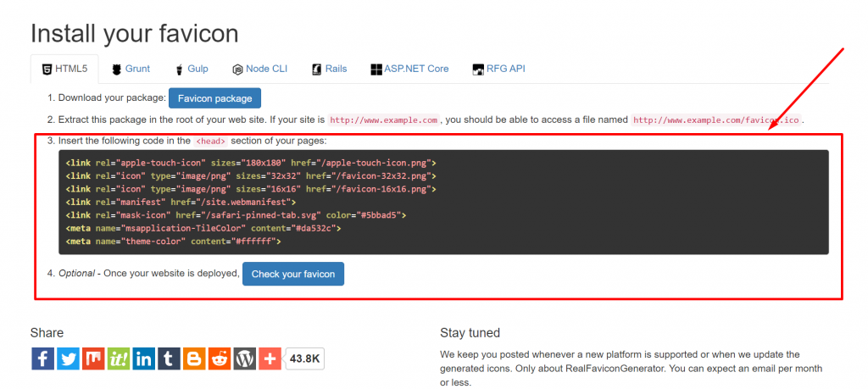Image resolution: width=868 pixels, height=389 pixels.
Task: Open the RFG API tab
Action: tap(498, 69)
